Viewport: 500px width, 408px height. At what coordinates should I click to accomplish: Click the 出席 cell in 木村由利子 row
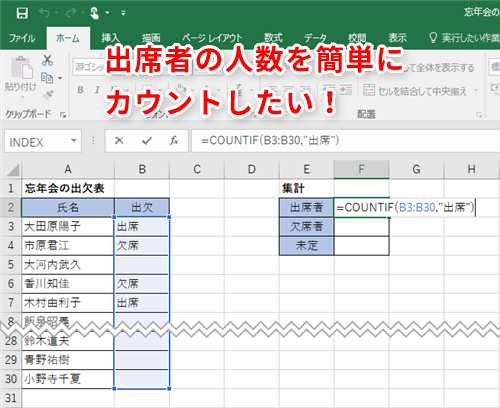point(142,303)
